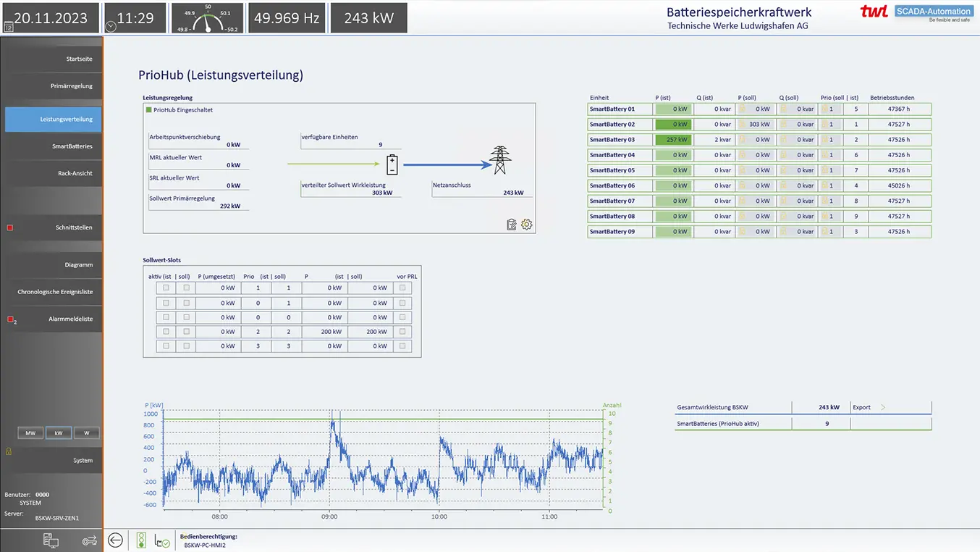Click the traffic light status icon

tap(141, 540)
